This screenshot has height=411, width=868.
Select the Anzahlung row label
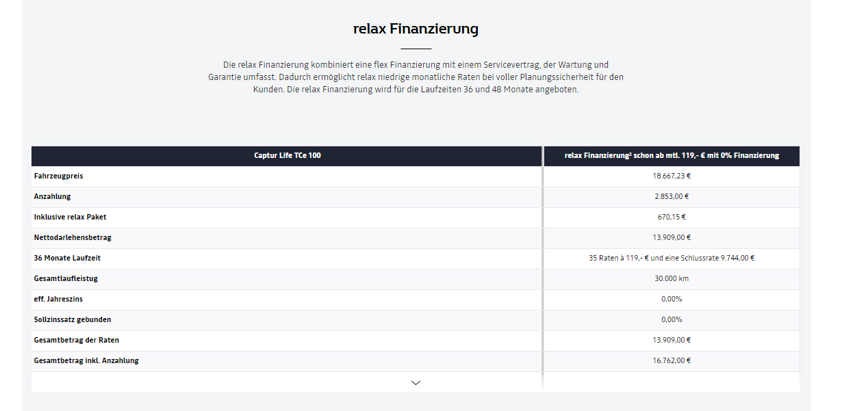(x=52, y=197)
